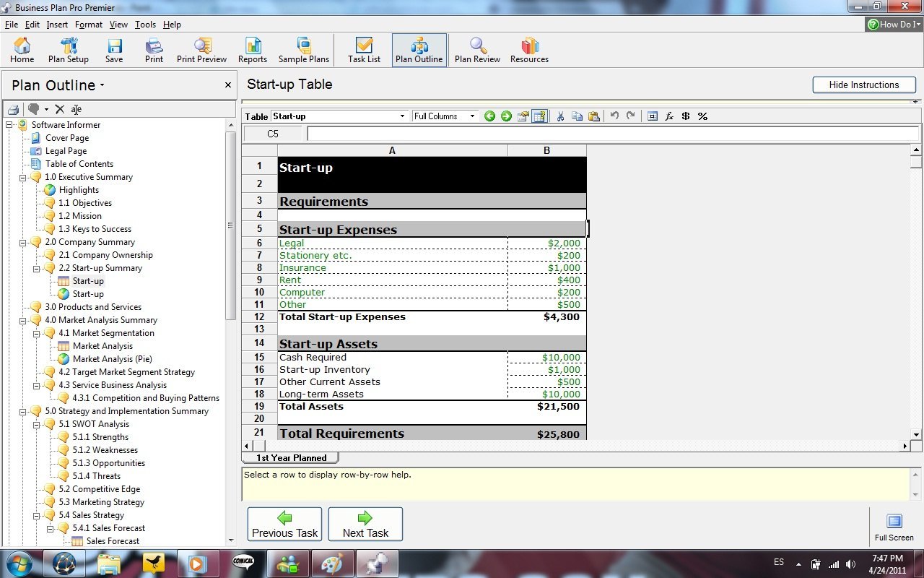Click the Next Task button
Image resolution: width=924 pixels, height=578 pixels.
(365, 524)
